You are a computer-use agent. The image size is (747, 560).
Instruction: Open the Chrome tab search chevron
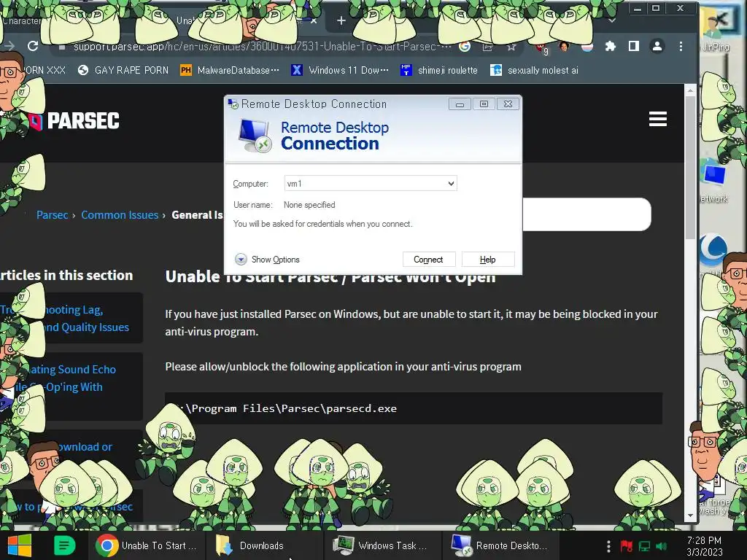(x=612, y=20)
